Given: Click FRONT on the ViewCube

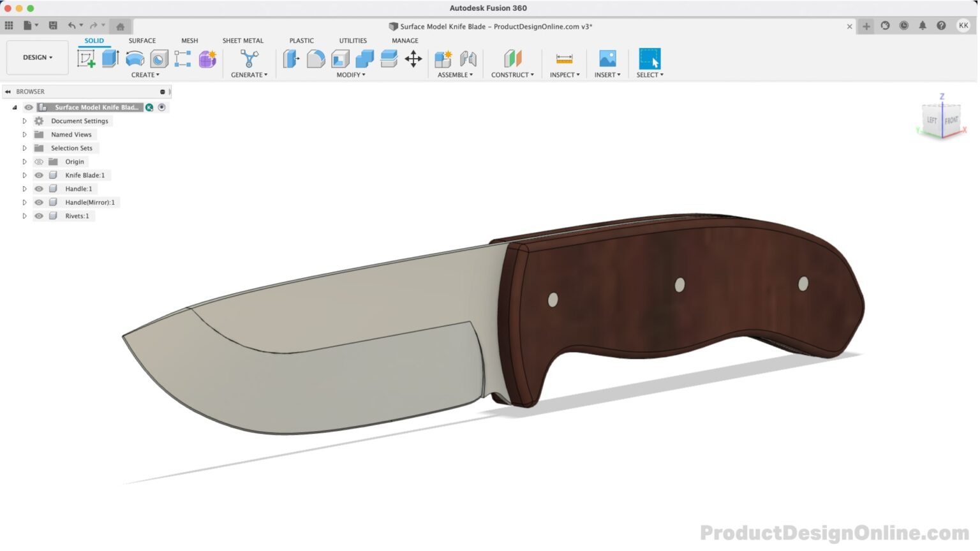Looking at the screenshot, I should (x=953, y=119).
